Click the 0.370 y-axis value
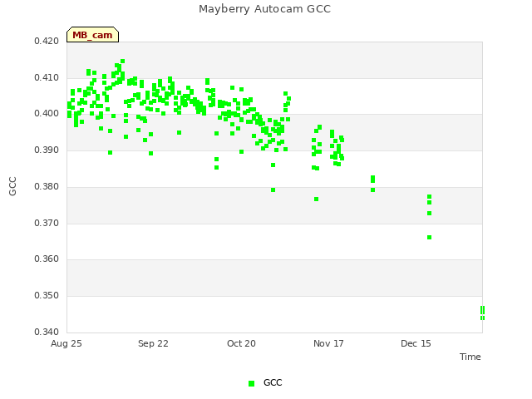This screenshot has width=532, height=399. click(47, 223)
